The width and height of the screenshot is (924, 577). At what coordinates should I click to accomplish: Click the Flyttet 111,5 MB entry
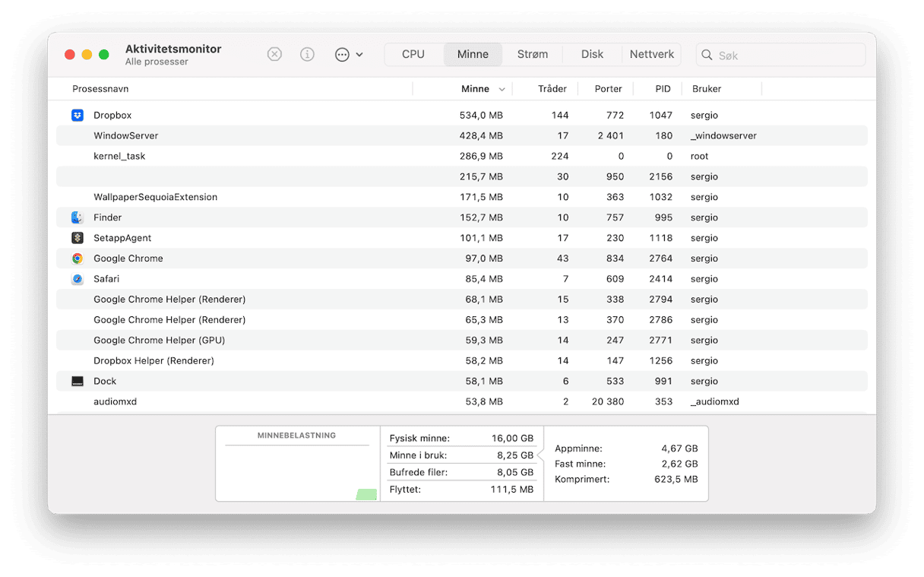(x=461, y=490)
